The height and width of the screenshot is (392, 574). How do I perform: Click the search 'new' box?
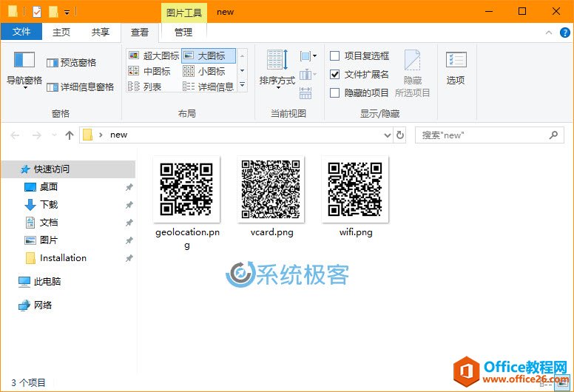tap(490, 135)
